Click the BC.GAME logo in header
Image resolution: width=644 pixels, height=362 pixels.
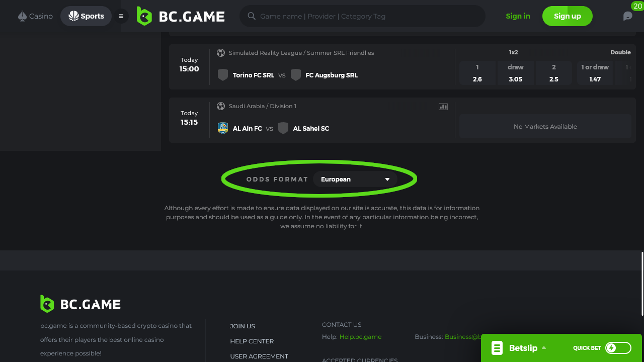pos(181,16)
